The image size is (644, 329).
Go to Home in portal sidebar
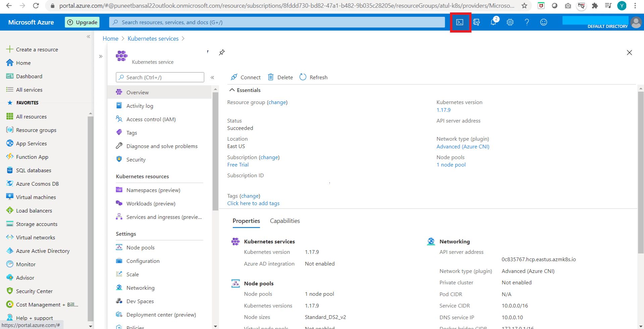click(x=18, y=63)
